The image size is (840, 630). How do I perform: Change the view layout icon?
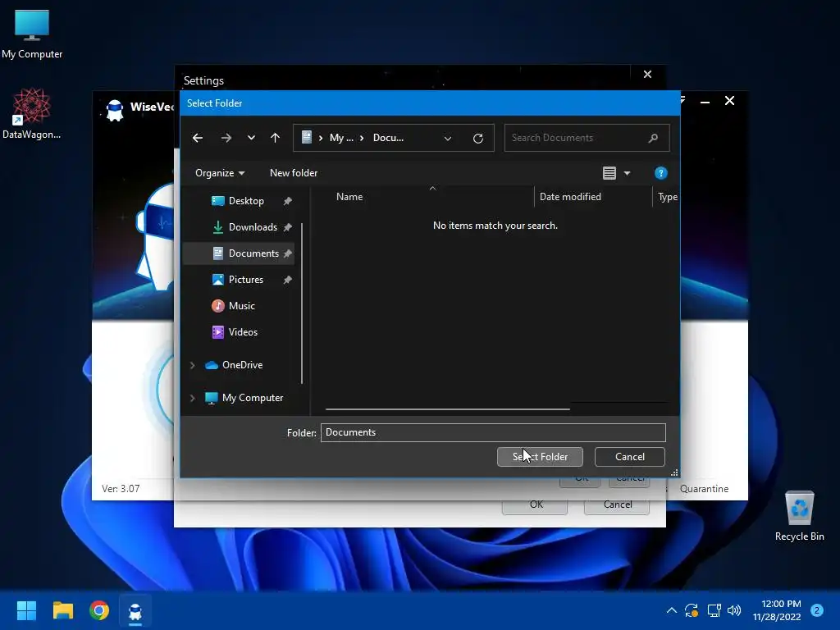tap(609, 173)
